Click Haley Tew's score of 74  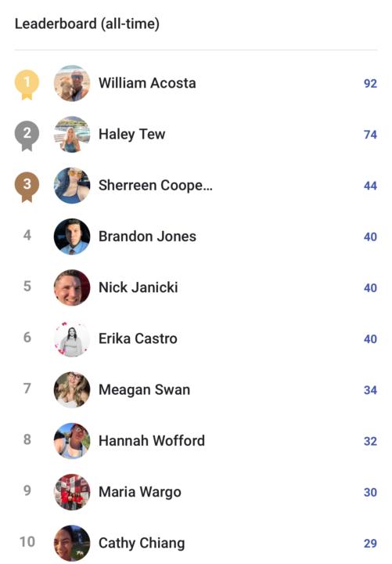click(370, 135)
